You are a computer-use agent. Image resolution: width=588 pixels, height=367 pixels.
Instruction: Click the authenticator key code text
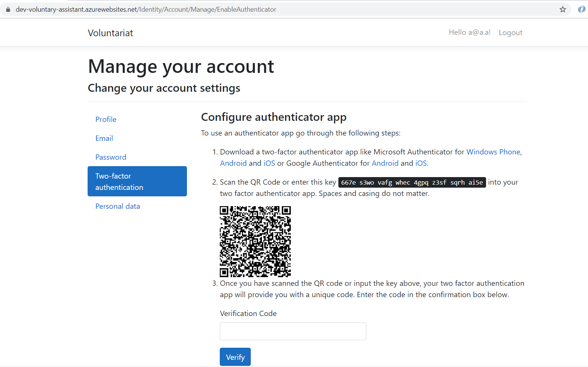(x=412, y=182)
